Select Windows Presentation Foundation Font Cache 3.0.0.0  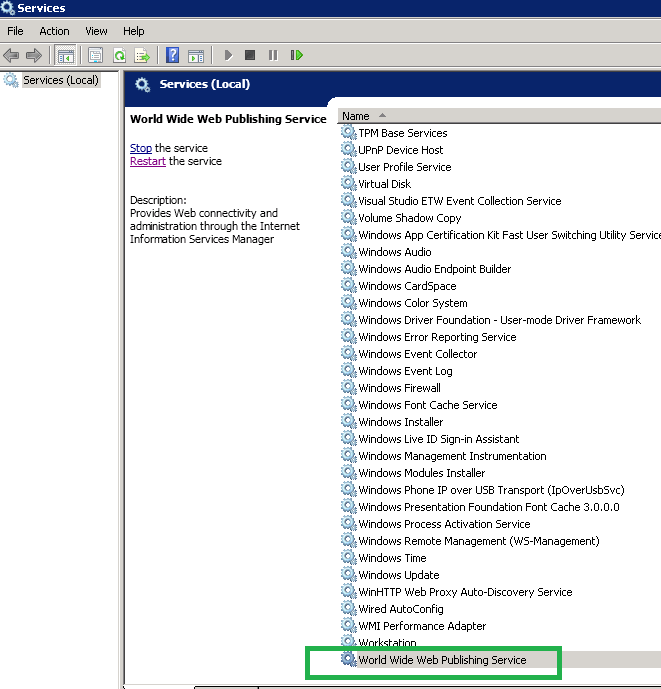click(489, 507)
